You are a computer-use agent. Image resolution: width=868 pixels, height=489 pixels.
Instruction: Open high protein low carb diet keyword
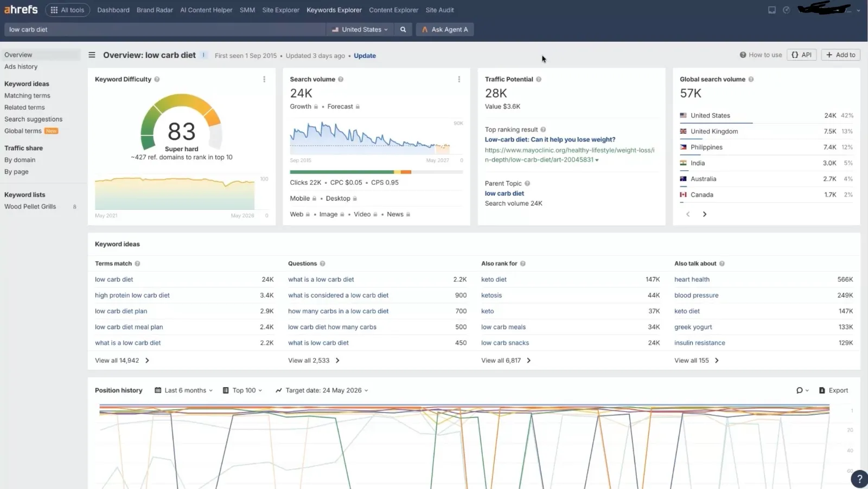click(132, 295)
